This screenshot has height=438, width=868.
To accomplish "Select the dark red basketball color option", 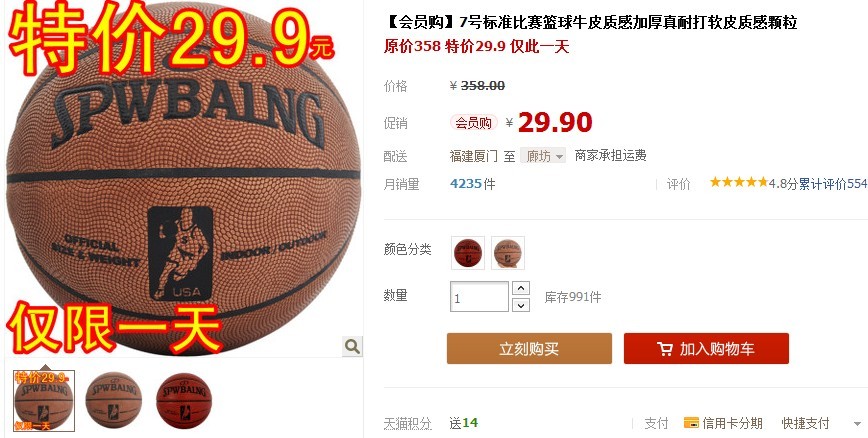I will [x=468, y=253].
